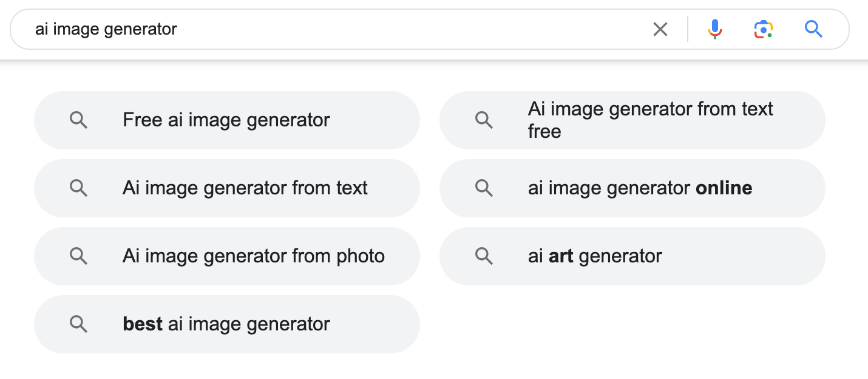
Task: Click the bold word 'online' in suggestion
Action: click(x=724, y=188)
